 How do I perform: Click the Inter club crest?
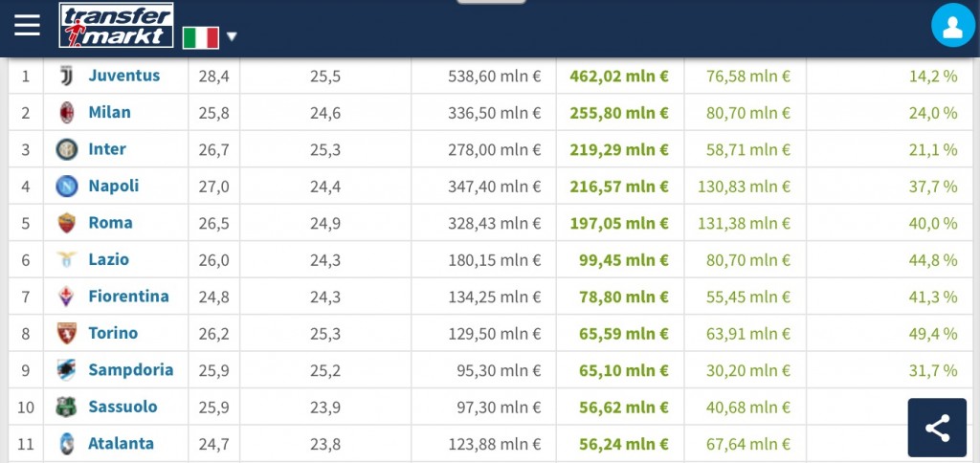tap(67, 149)
